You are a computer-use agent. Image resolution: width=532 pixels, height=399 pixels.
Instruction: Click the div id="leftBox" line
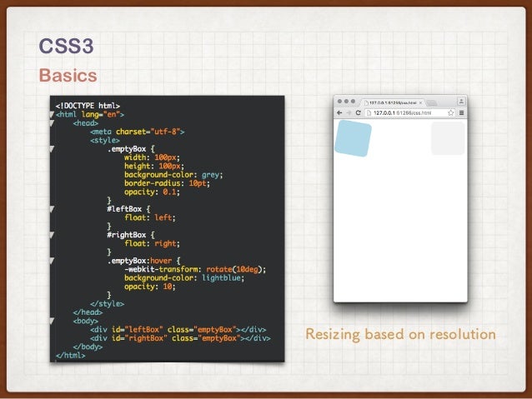(x=178, y=330)
